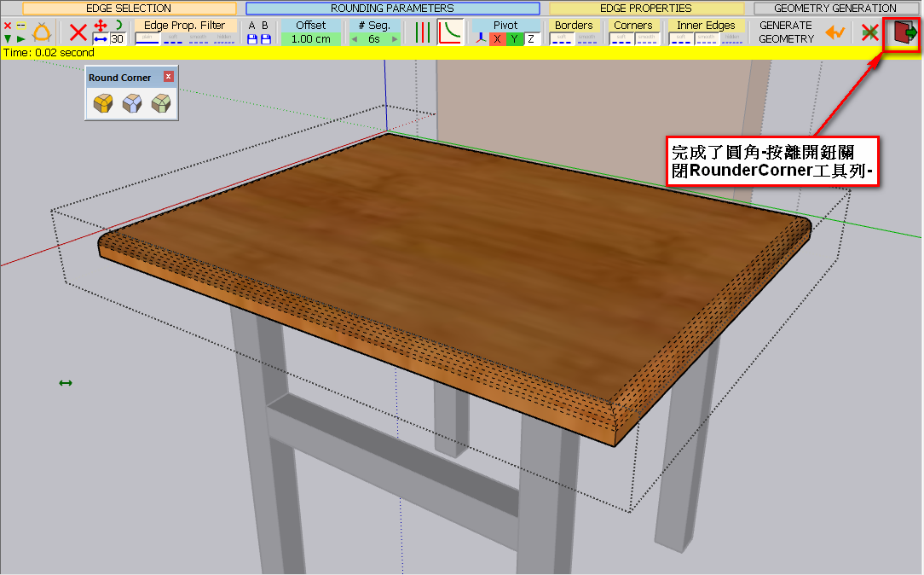Click save preset A disk icon
Image resolution: width=924 pixels, height=575 pixels.
point(252,39)
